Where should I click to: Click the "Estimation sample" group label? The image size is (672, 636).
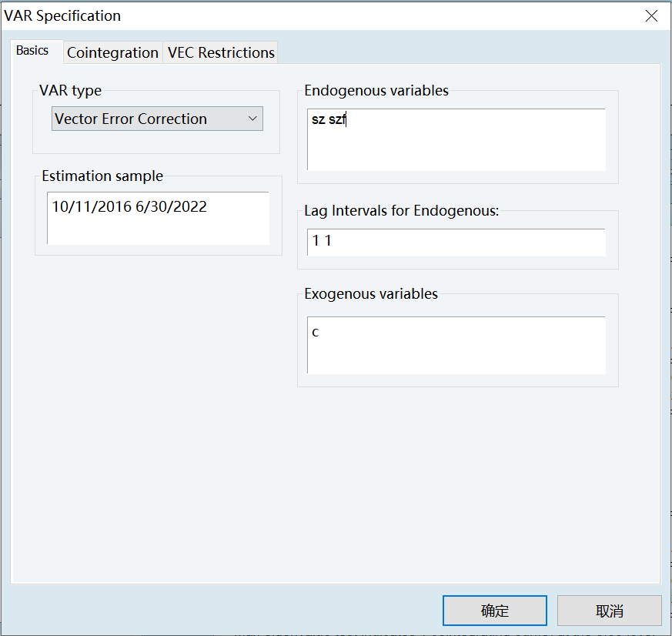[x=102, y=176]
